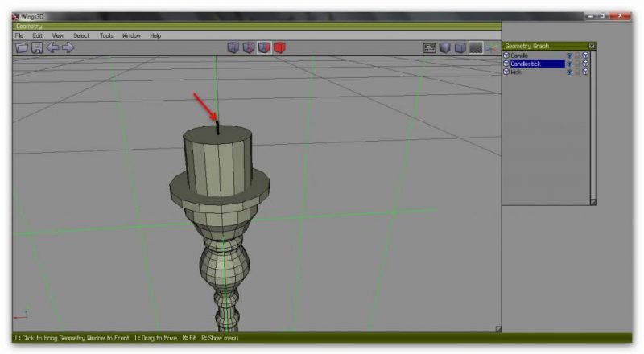Open the File menu

coord(19,35)
